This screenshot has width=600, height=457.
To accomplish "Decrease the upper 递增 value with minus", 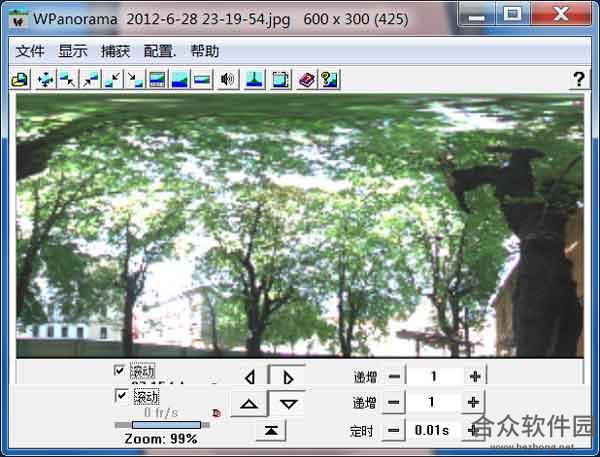I will [x=394, y=377].
